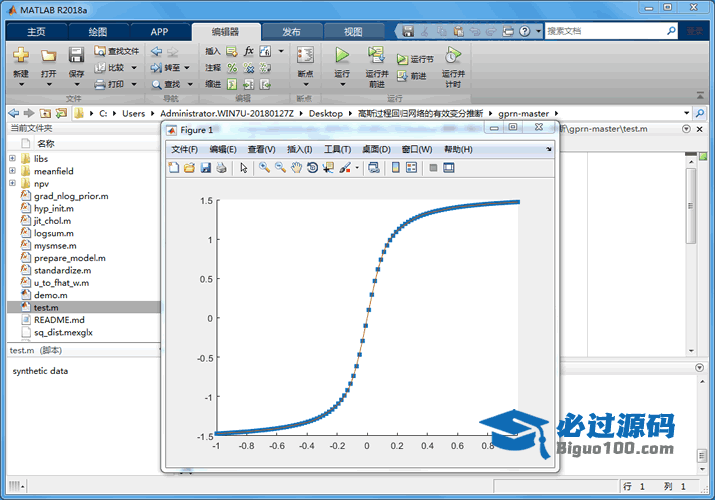Image resolution: width=715 pixels, height=500 pixels.
Task: Click the 名称 column header
Action: [x=46, y=144]
